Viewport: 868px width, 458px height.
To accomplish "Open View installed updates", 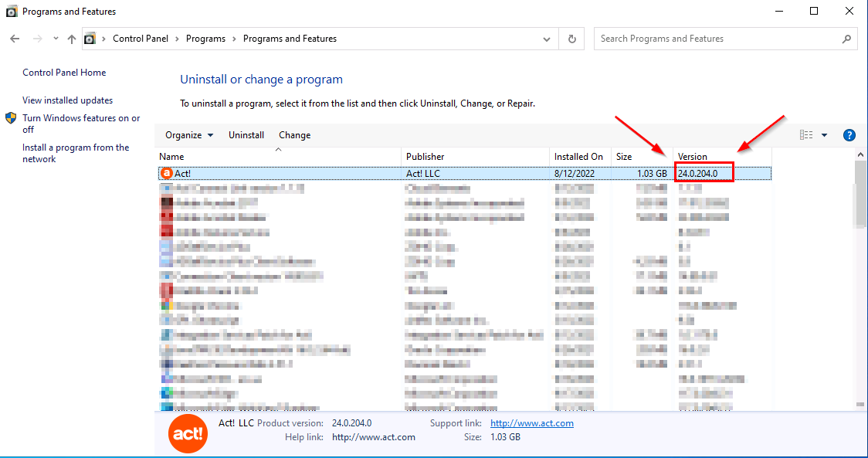I will coord(67,100).
